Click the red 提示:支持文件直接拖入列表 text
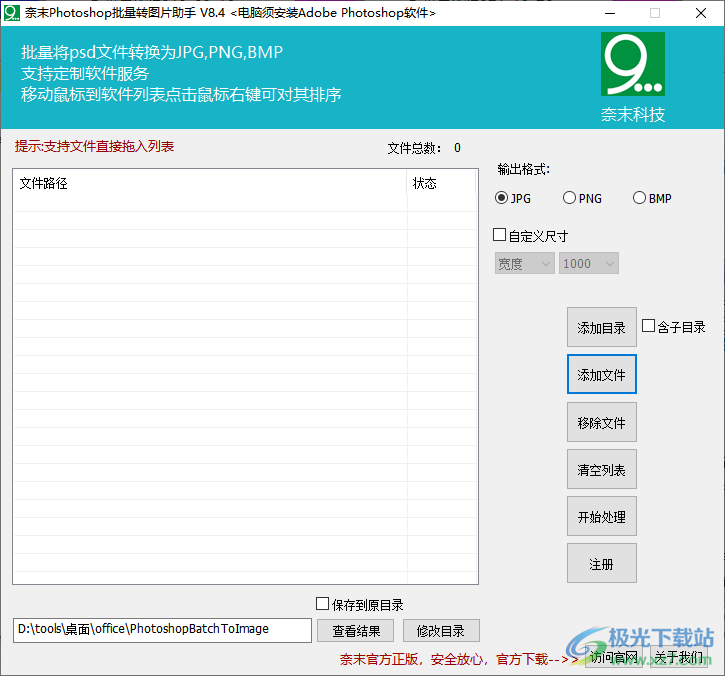Viewport: 725px width, 676px height. coord(94,146)
